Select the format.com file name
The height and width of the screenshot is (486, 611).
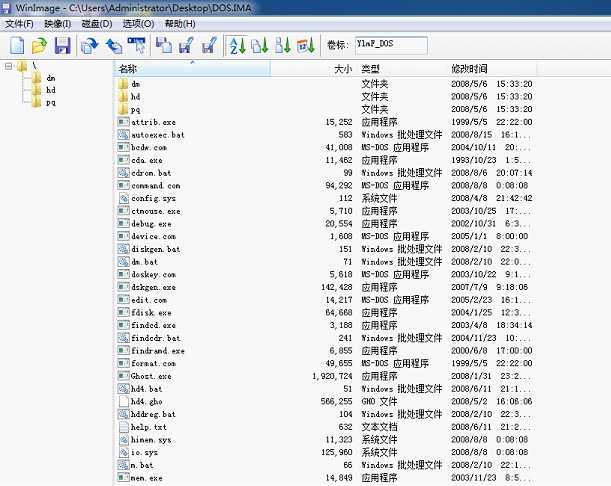tap(153, 363)
